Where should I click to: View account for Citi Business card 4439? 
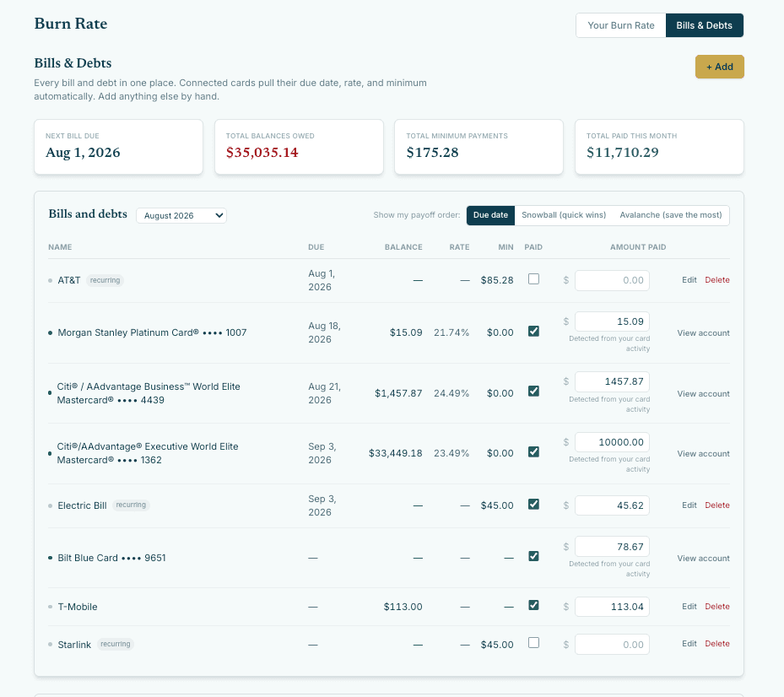pos(703,394)
